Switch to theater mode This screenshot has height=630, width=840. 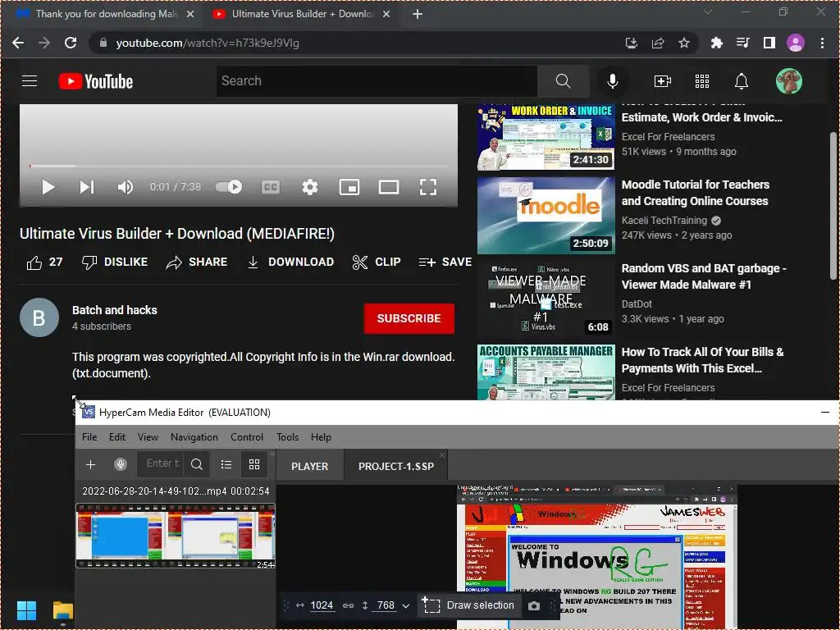[x=388, y=187]
